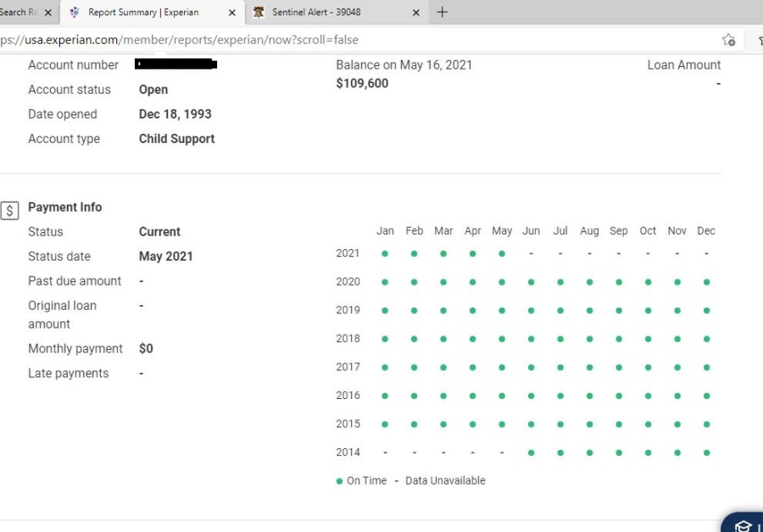The height and width of the screenshot is (532, 763).
Task: Switch to the Search Re tab
Action: 17,13
